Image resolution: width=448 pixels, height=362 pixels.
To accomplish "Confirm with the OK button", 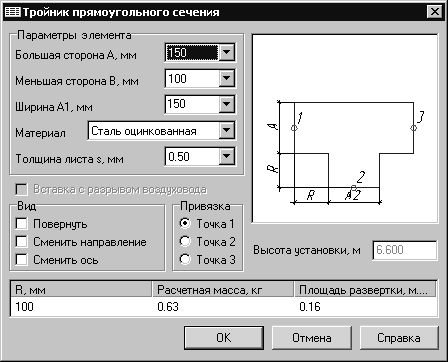I will pyautogui.click(x=224, y=338).
